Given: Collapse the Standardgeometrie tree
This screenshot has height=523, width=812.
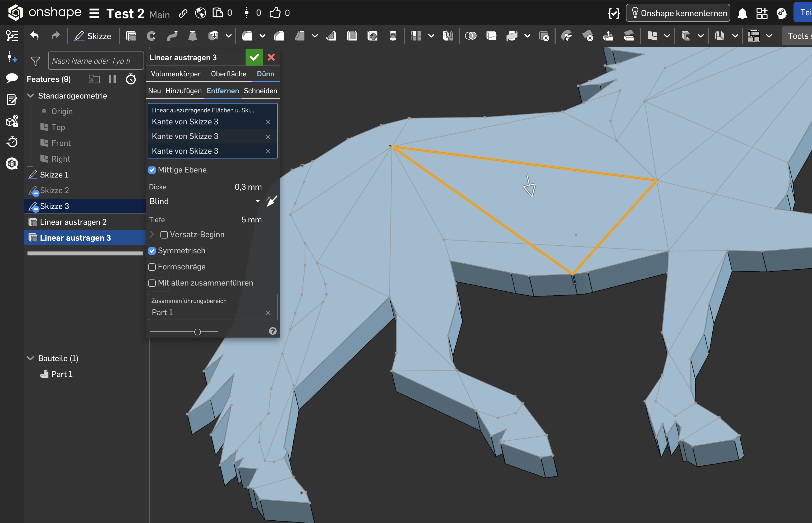Looking at the screenshot, I should pos(31,96).
